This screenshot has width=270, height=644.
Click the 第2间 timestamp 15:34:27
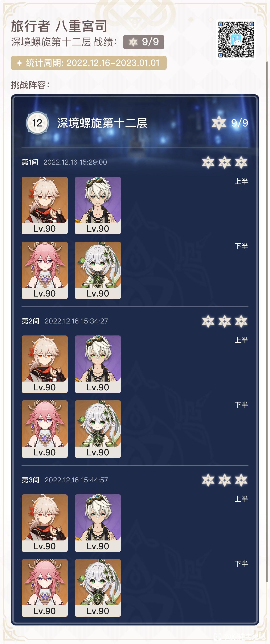pyautogui.click(x=76, y=321)
